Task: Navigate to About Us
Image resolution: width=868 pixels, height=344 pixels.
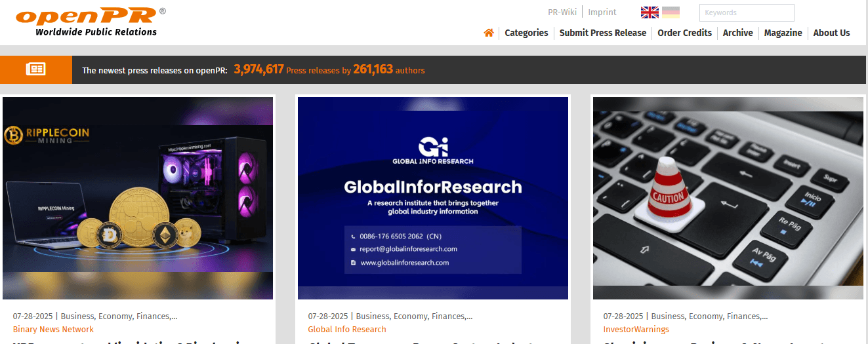Action: tap(831, 33)
